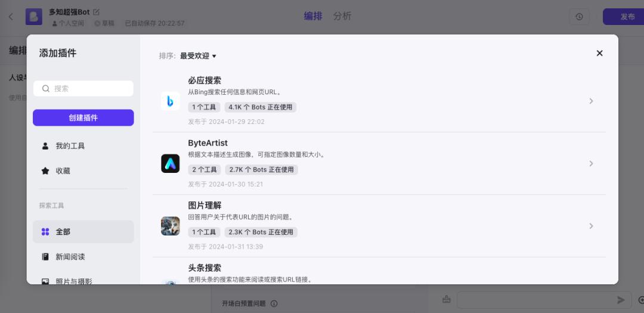Click the star icon beside 收藏
The image size is (644, 313).
pos(45,171)
